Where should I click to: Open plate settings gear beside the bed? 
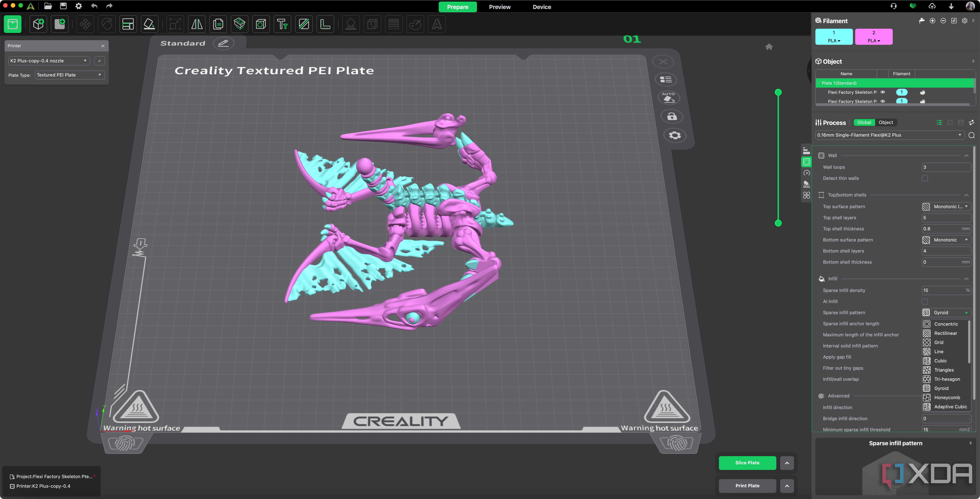675,135
